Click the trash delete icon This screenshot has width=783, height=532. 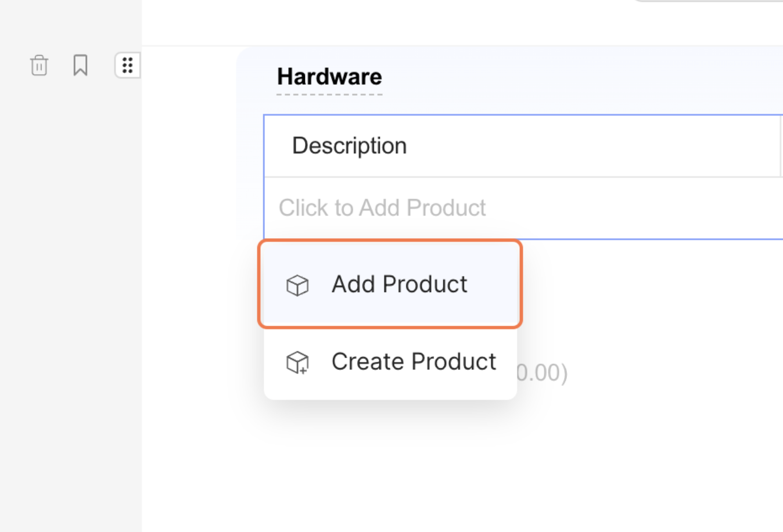[x=39, y=65]
